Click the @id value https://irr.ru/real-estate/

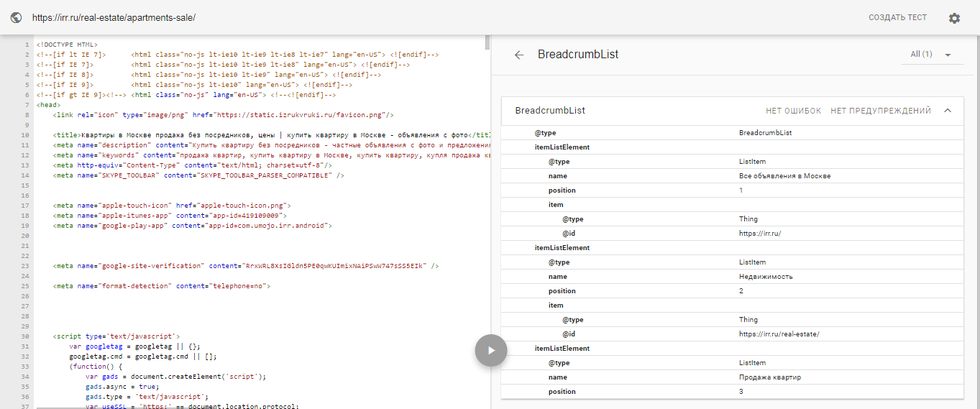[779, 334]
